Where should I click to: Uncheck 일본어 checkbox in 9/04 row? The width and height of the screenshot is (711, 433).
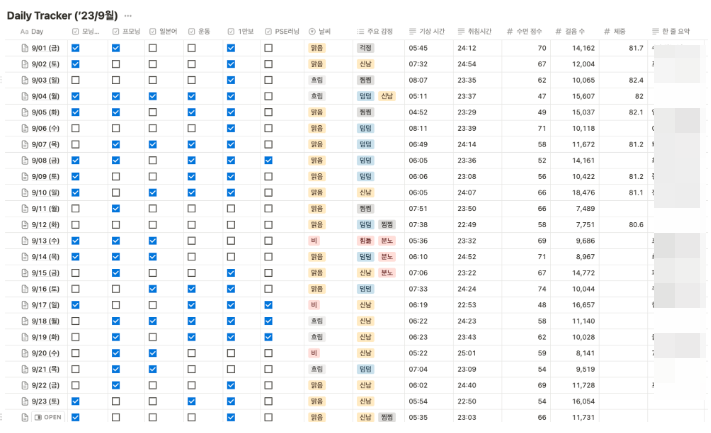point(153,96)
